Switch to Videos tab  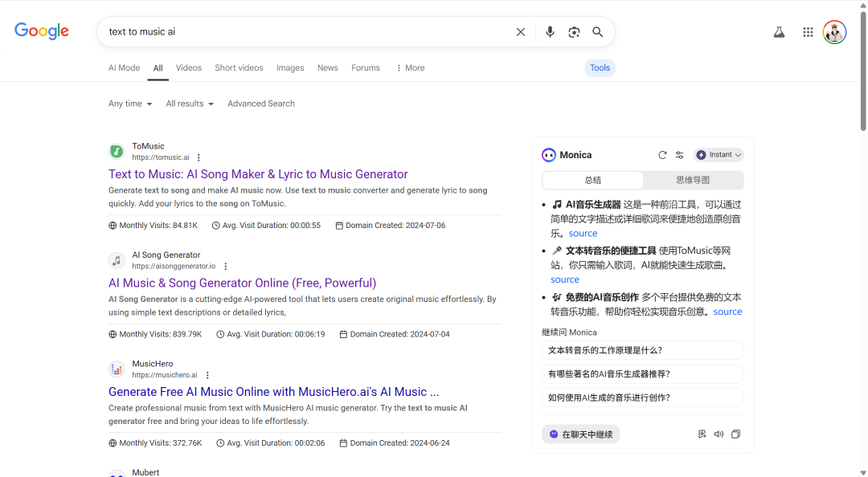click(x=189, y=67)
